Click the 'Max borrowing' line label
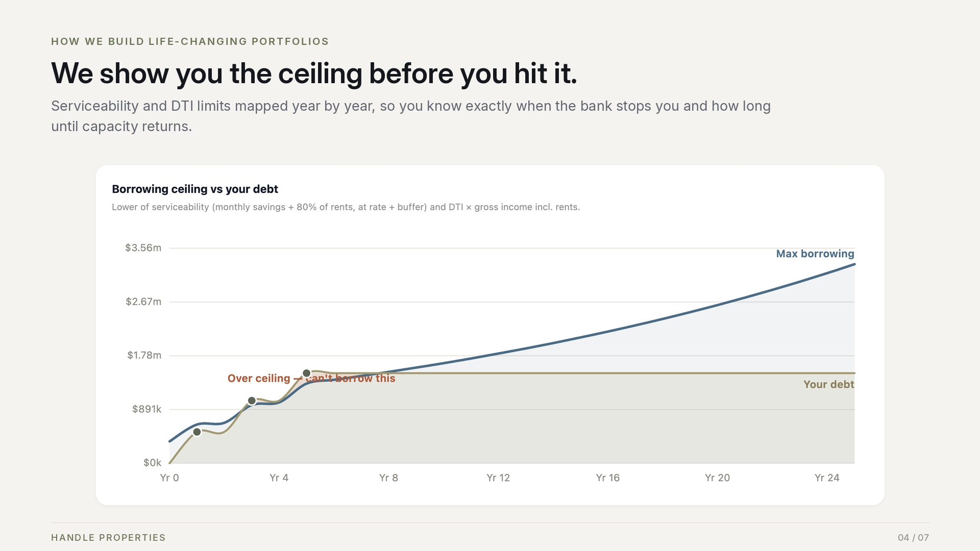This screenshot has width=980, height=551. [815, 254]
